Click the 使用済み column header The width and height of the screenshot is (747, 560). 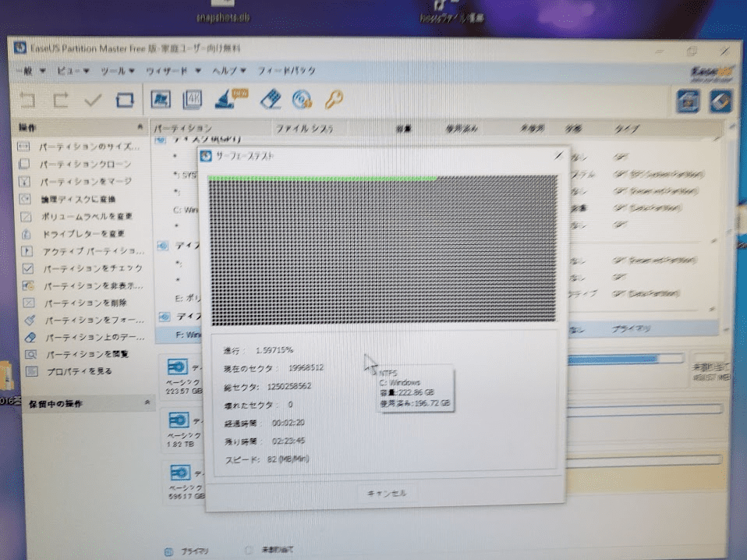pos(461,129)
